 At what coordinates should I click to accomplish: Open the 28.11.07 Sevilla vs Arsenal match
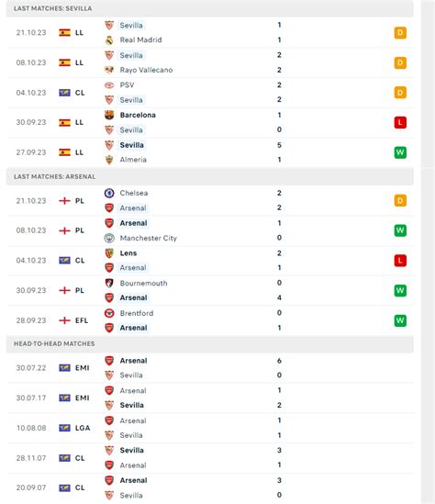pyautogui.click(x=210, y=458)
